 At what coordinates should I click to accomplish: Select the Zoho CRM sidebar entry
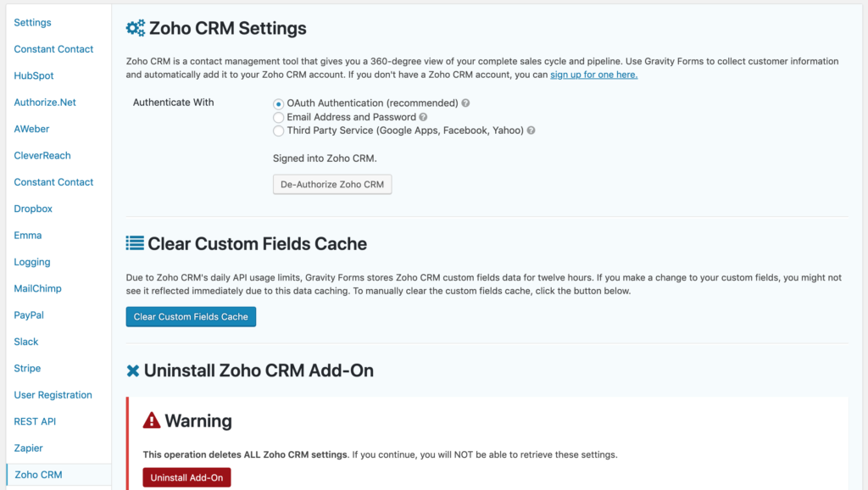point(38,475)
